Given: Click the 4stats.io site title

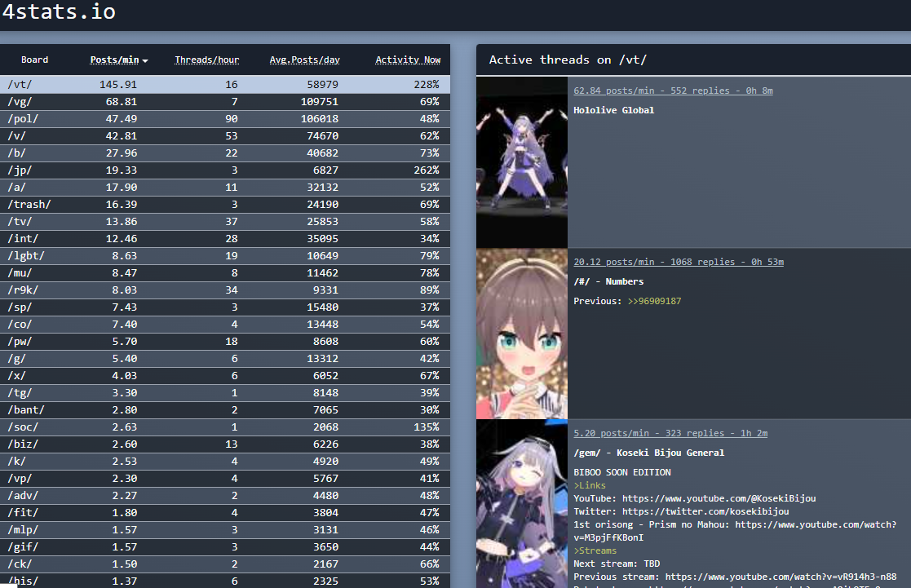Looking at the screenshot, I should (60, 11).
